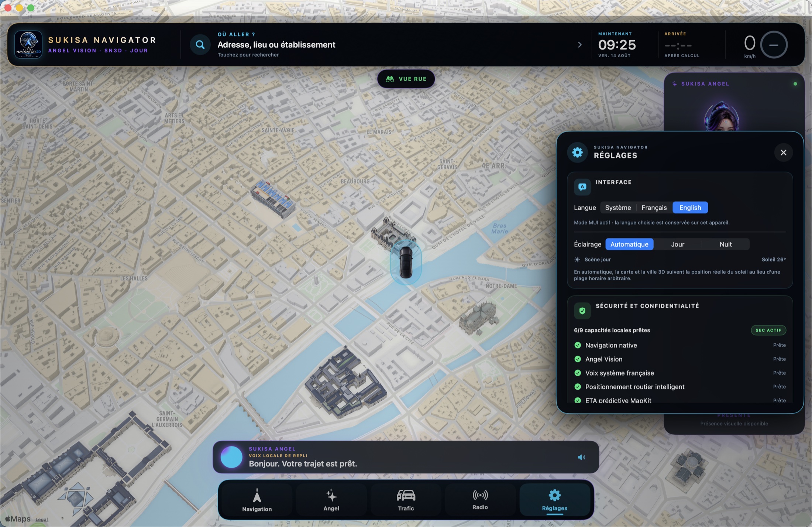Click the circular speed limit indicator

click(x=774, y=45)
